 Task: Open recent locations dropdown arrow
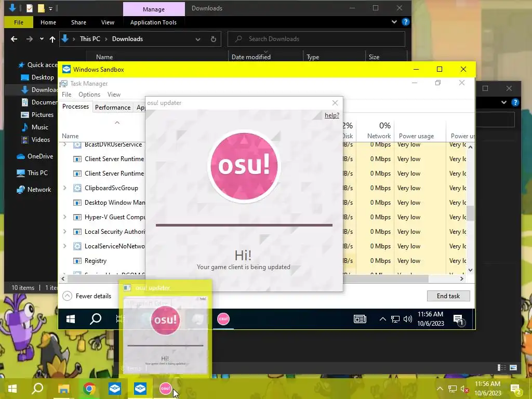coord(42,39)
